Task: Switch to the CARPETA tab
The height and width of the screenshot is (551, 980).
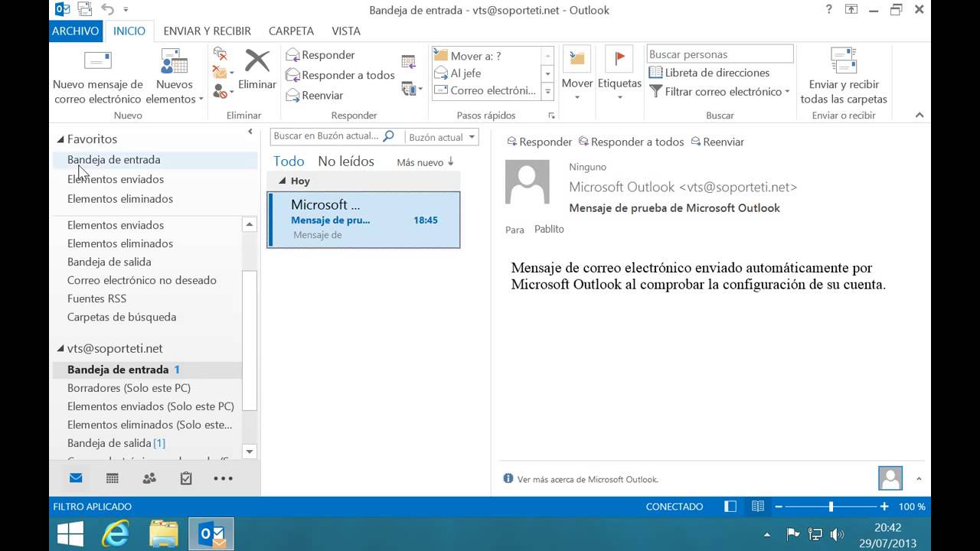Action: tap(291, 31)
